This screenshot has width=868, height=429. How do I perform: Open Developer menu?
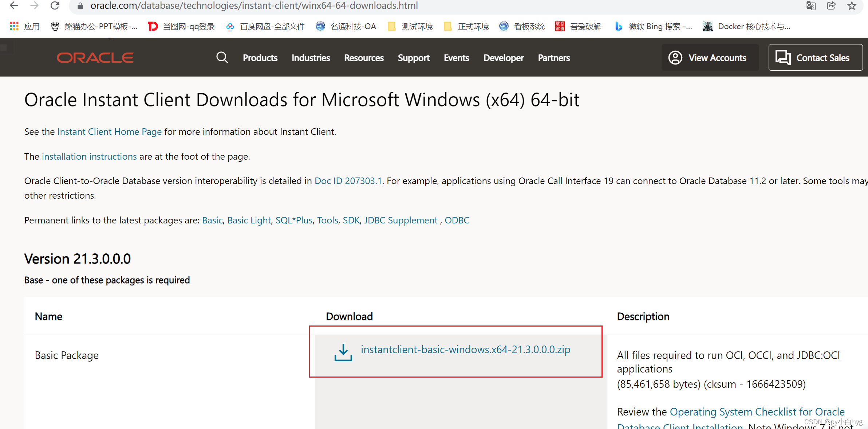pyautogui.click(x=504, y=58)
